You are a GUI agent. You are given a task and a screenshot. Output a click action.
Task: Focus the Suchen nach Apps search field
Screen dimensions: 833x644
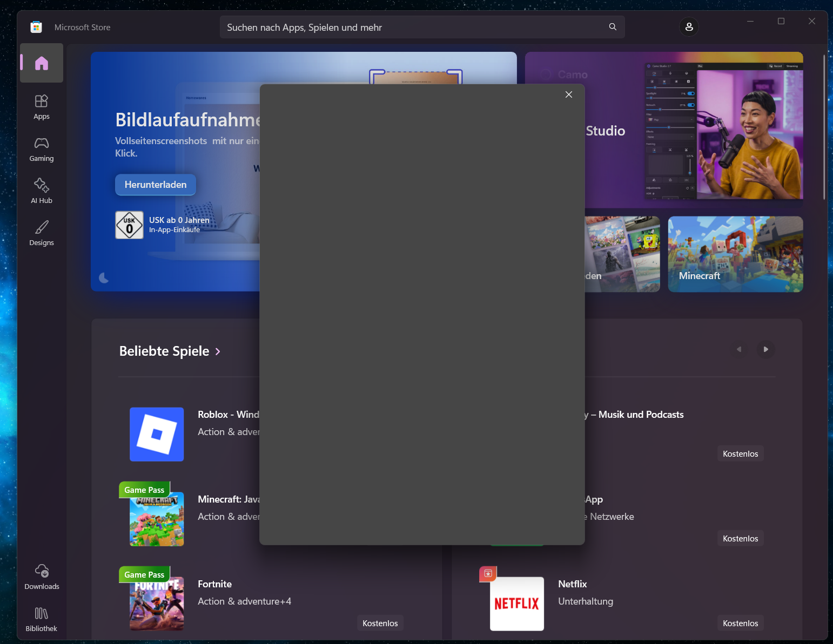[413, 27]
